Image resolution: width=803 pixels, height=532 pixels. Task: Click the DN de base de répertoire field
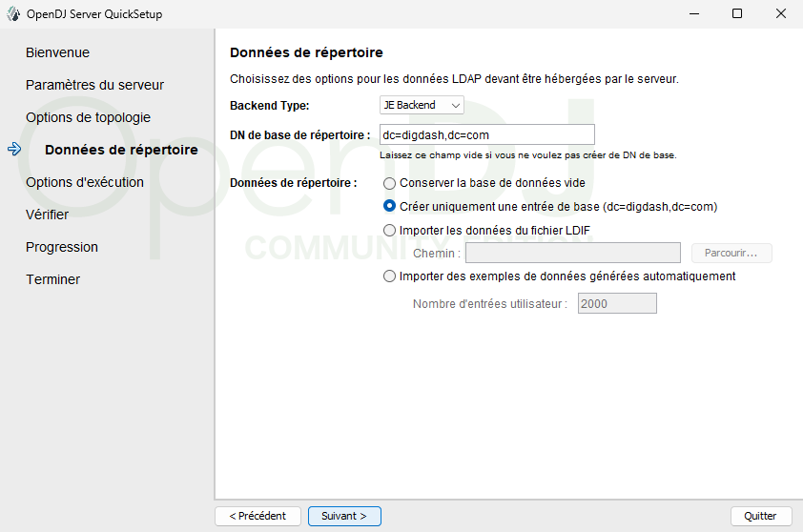tap(486, 134)
